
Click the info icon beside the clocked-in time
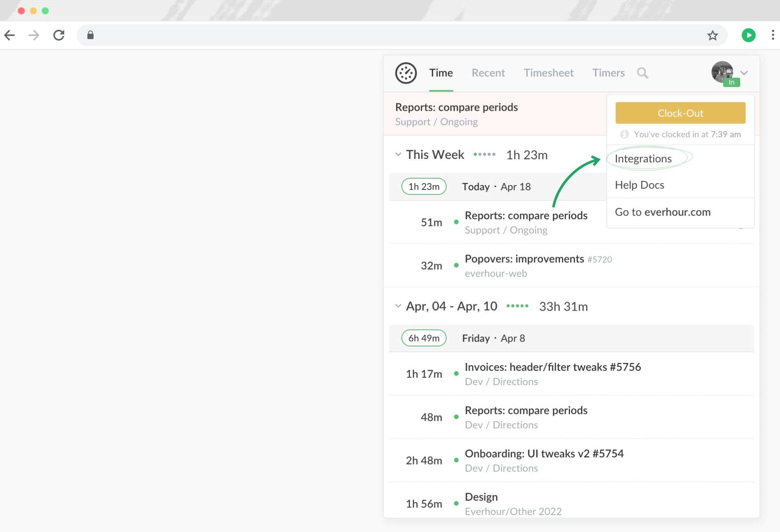[625, 134]
